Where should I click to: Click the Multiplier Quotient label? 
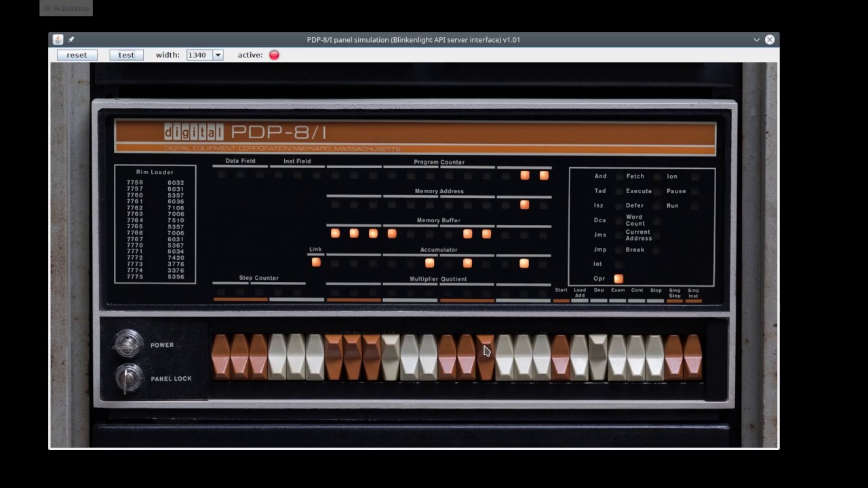pyautogui.click(x=438, y=279)
